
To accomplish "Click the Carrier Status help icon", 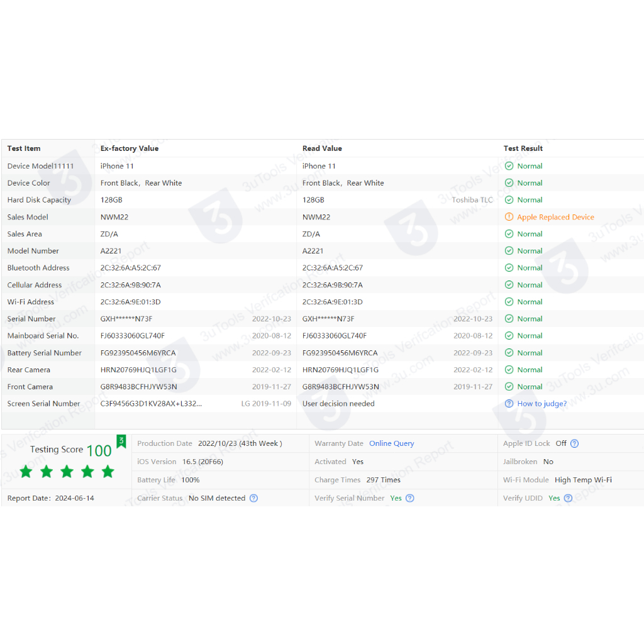I will (254, 498).
